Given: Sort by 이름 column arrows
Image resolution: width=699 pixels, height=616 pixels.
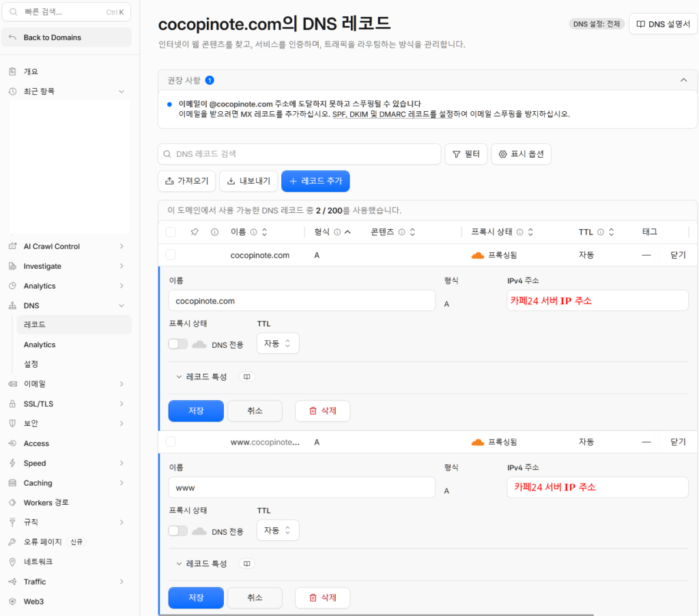Looking at the screenshot, I should 264,232.
